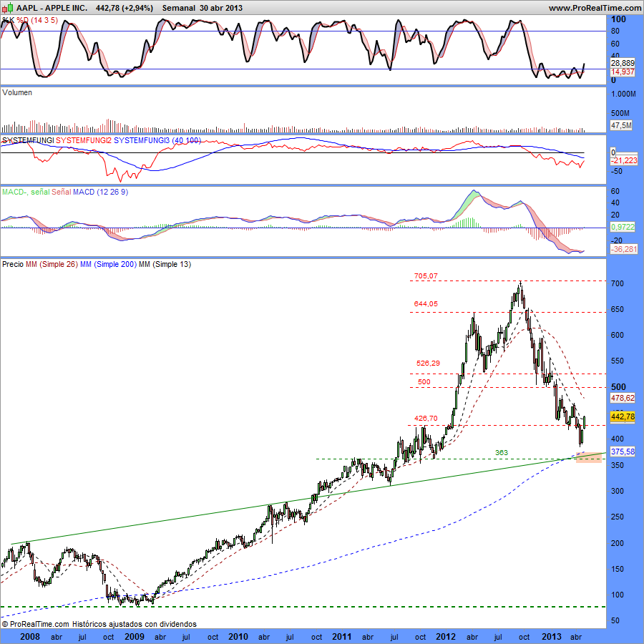
Task: Click the www.ProRealTime.com link at top
Action: [x=595, y=8]
